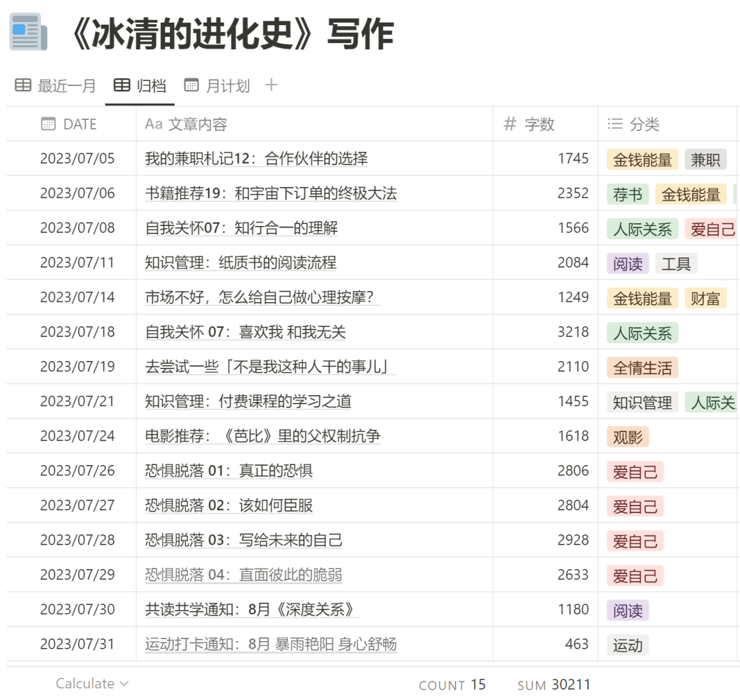The image size is (740, 700).
Task: Click the word count 2110
Action: (573, 366)
